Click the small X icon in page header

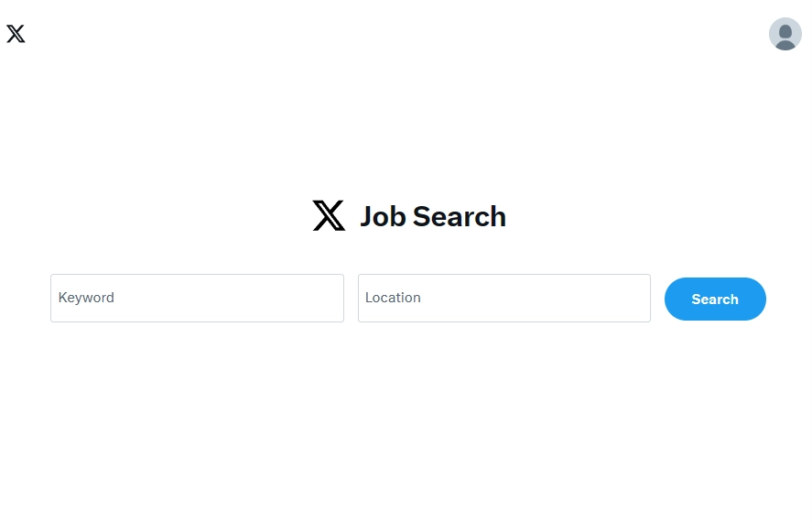[16, 34]
